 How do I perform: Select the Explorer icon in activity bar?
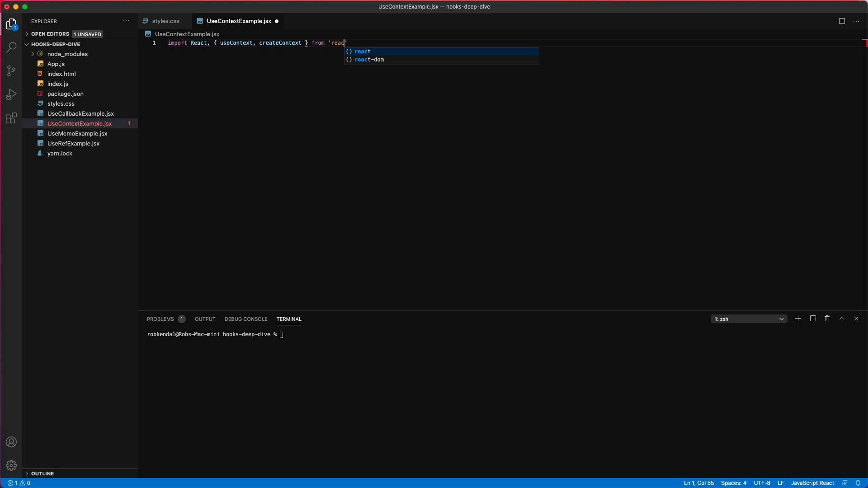click(x=11, y=24)
